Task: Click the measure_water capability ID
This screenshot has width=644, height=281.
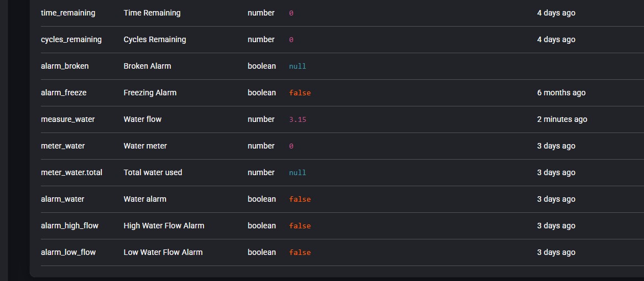Action: pyautogui.click(x=67, y=119)
